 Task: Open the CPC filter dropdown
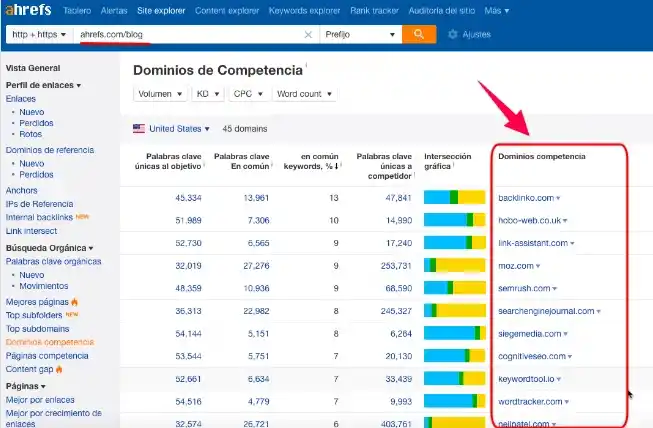click(x=248, y=94)
